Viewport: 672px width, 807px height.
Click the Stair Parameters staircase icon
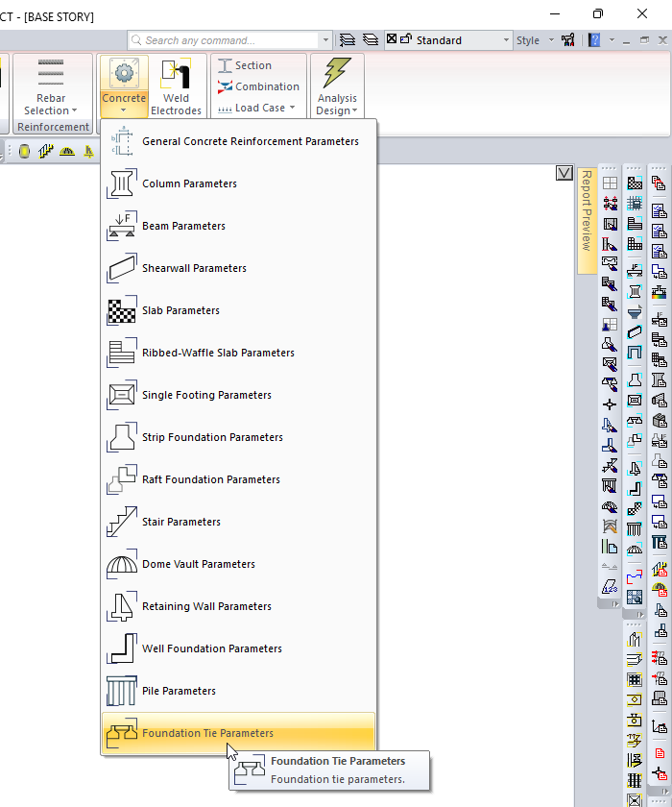coord(121,522)
